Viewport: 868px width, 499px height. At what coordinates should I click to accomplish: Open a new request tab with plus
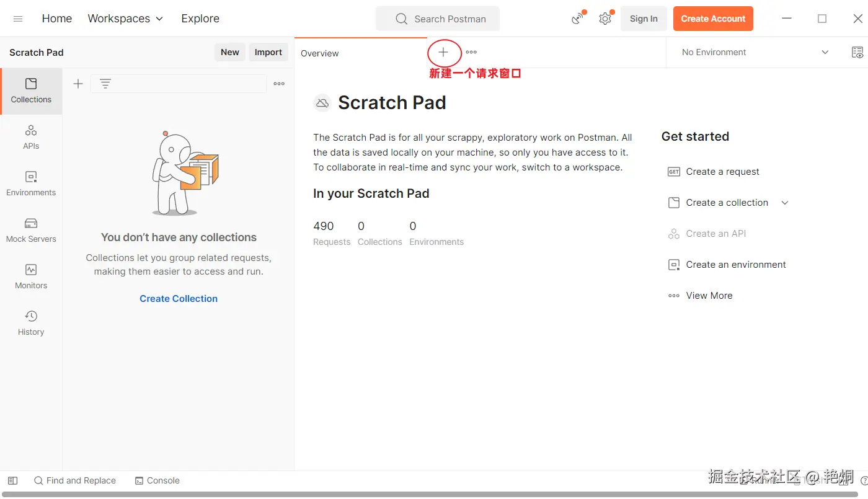click(443, 53)
